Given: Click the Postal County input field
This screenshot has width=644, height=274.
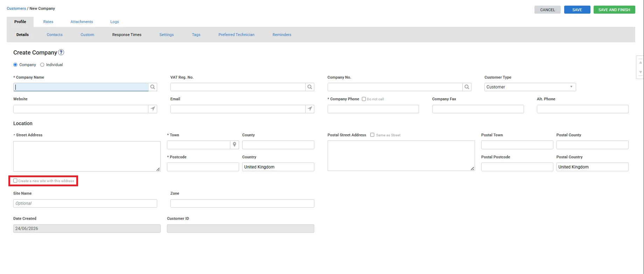Looking at the screenshot, I should pos(593,145).
